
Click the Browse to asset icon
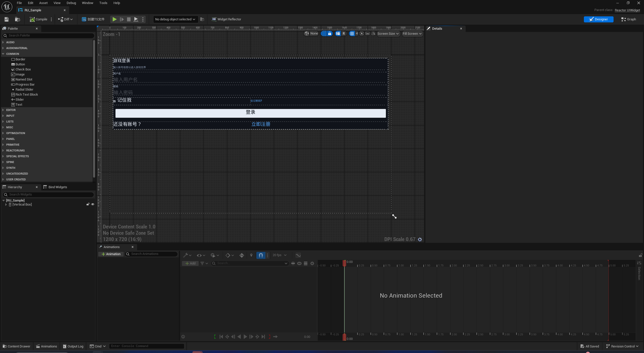click(17, 19)
